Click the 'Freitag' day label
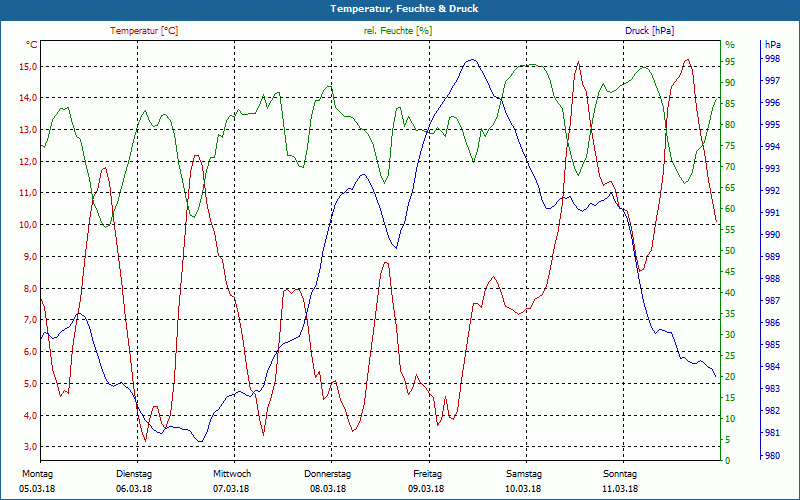 pyautogui.click(x=428, y=474)
